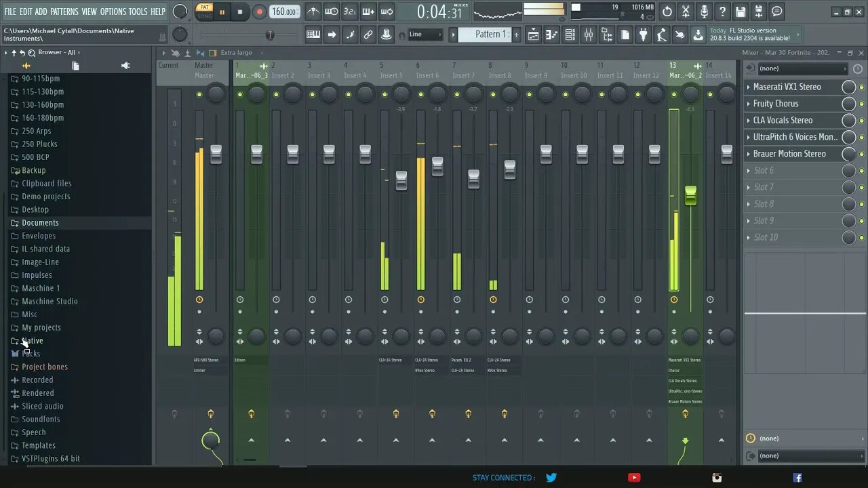Toggle the auto-scroll arrow icon
868x488 pixels.
332,35
